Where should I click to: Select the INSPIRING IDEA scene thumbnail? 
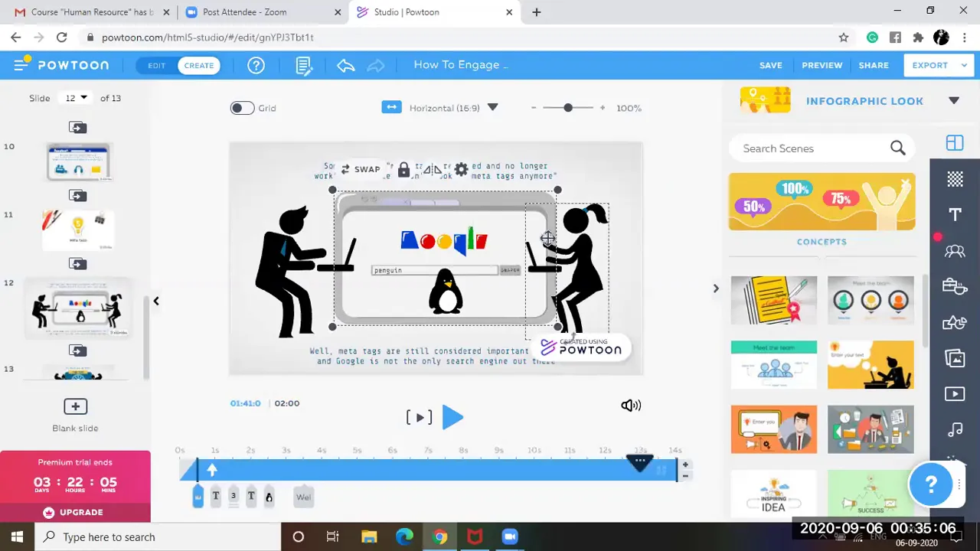(773, 494)
